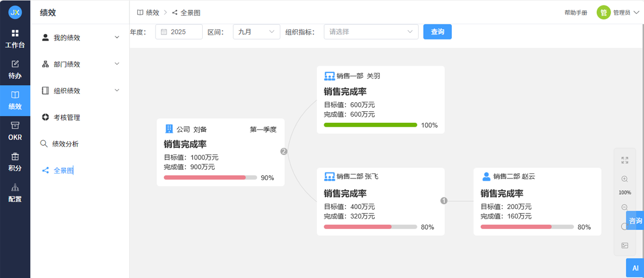This screenshot has width=644, height=278.
Task: Click 完成值：900万元 text
Action: coord(189,167)
